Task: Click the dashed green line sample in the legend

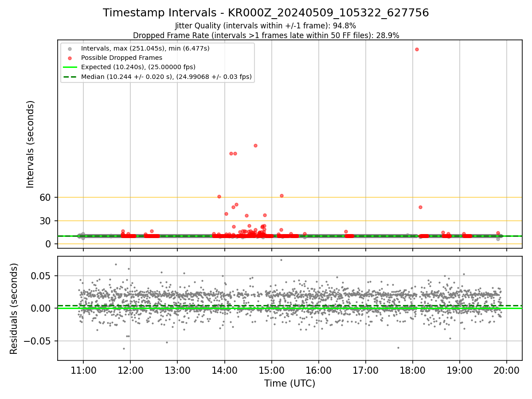Action: click(x=70, y=77)
